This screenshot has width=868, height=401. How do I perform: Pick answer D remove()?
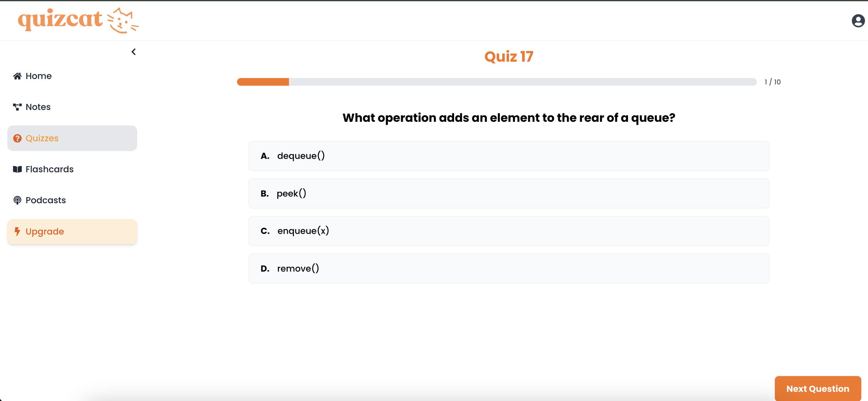[509, 269]
